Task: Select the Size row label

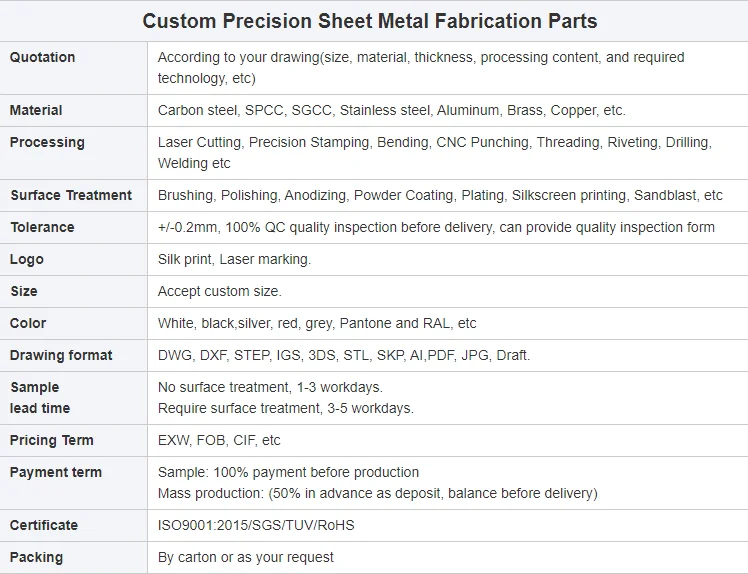Action: [24, 291]
